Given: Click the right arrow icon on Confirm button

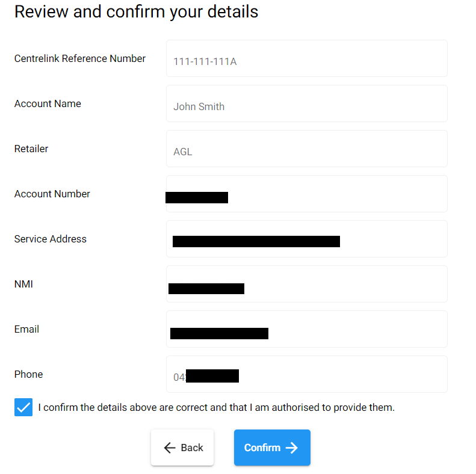Looking at the screenshot, I should tap(292, 448).
